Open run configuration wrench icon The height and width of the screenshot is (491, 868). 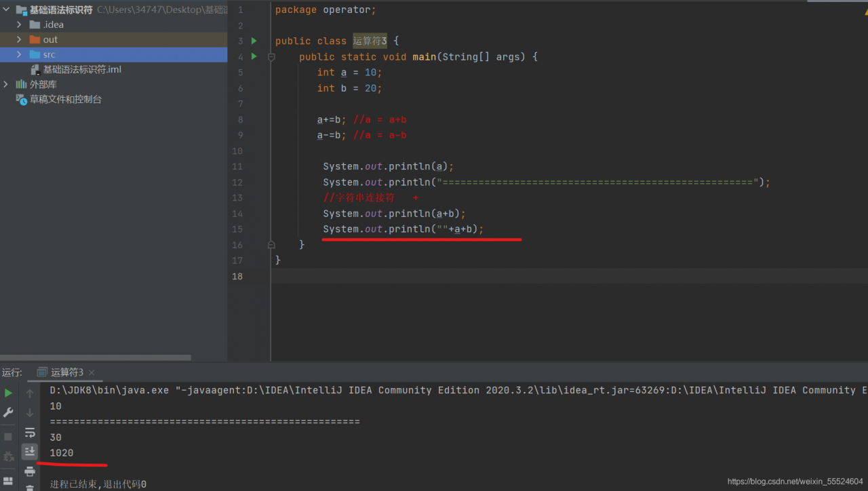point(8,412)
